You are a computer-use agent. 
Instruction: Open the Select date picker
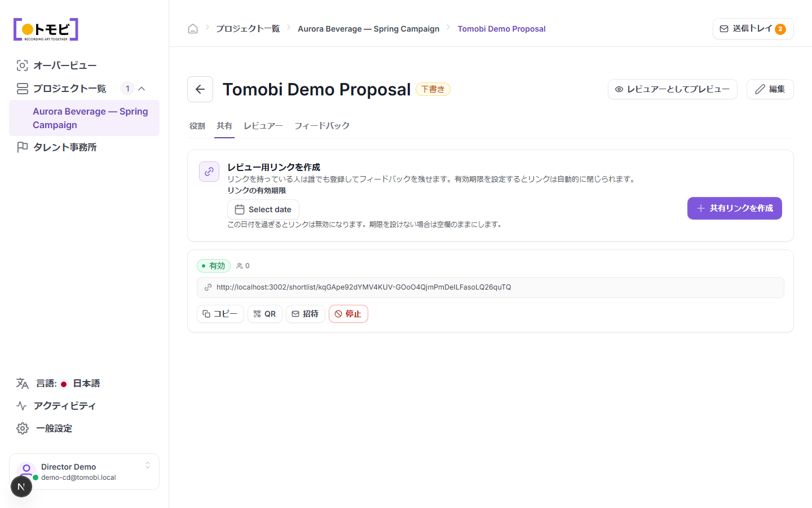pyautogui.click(x=263, y=209)
